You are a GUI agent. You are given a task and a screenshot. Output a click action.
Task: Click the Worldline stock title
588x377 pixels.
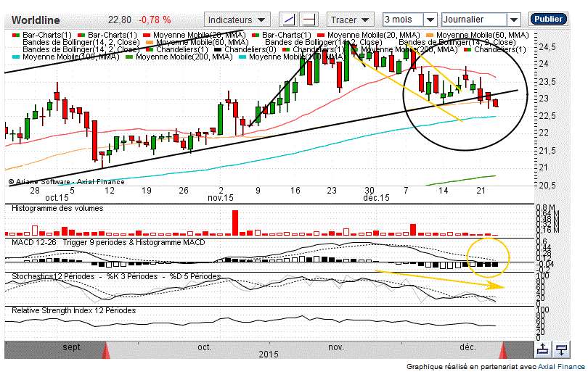tap(36, 20)
